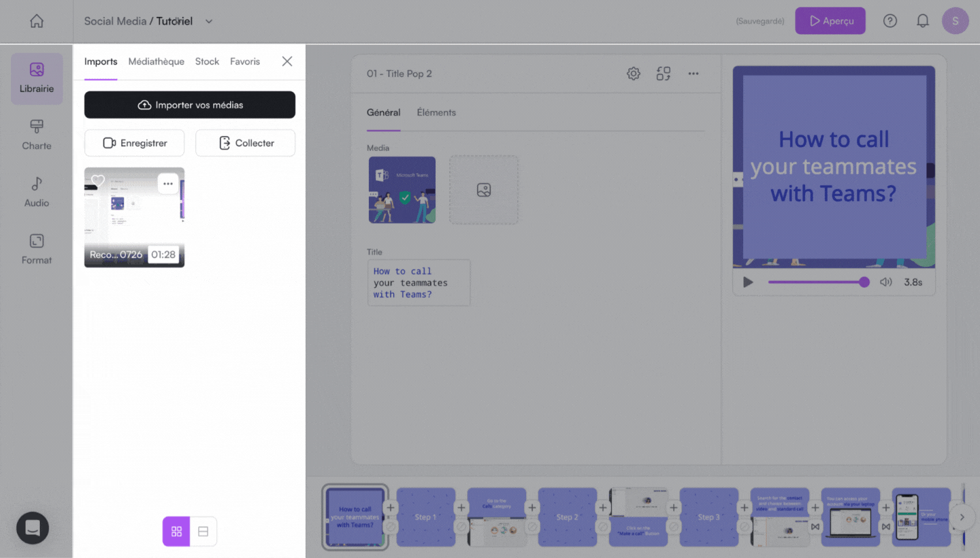The width and height of the screenshot is (980, 558).
Task: Set transition after Step 2 scene
Action: pos(603,527)
